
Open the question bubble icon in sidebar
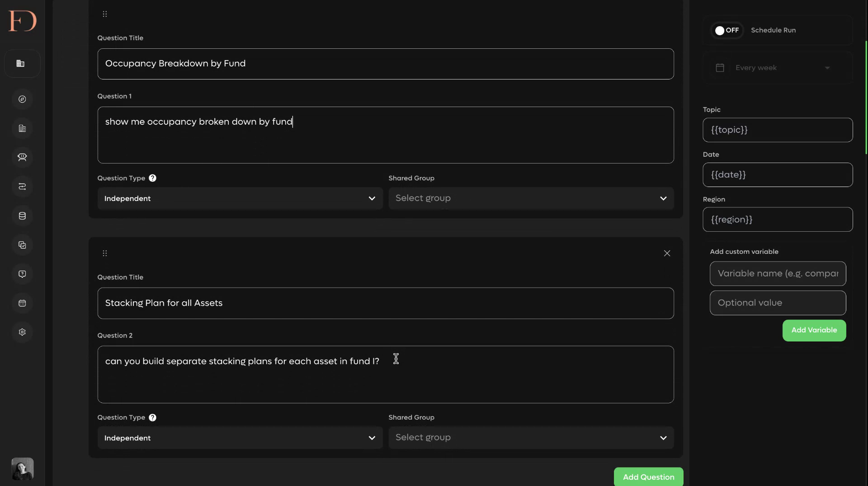22,274
